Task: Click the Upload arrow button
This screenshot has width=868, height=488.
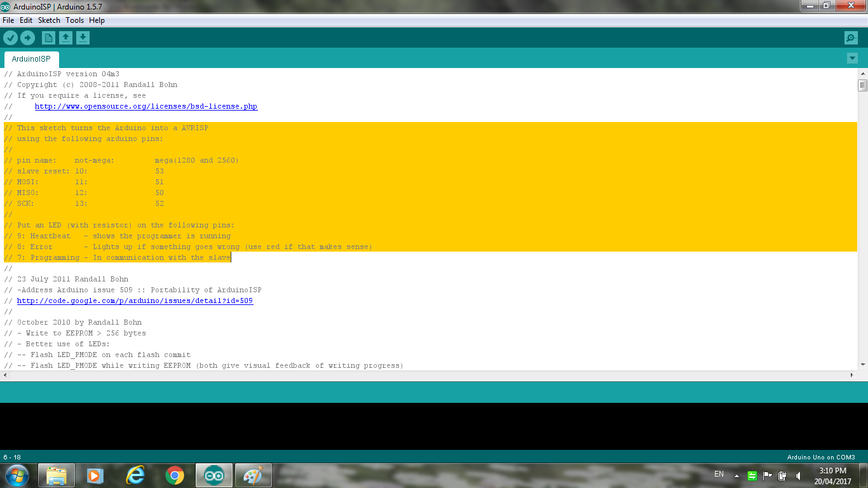Action: (28, 38)
